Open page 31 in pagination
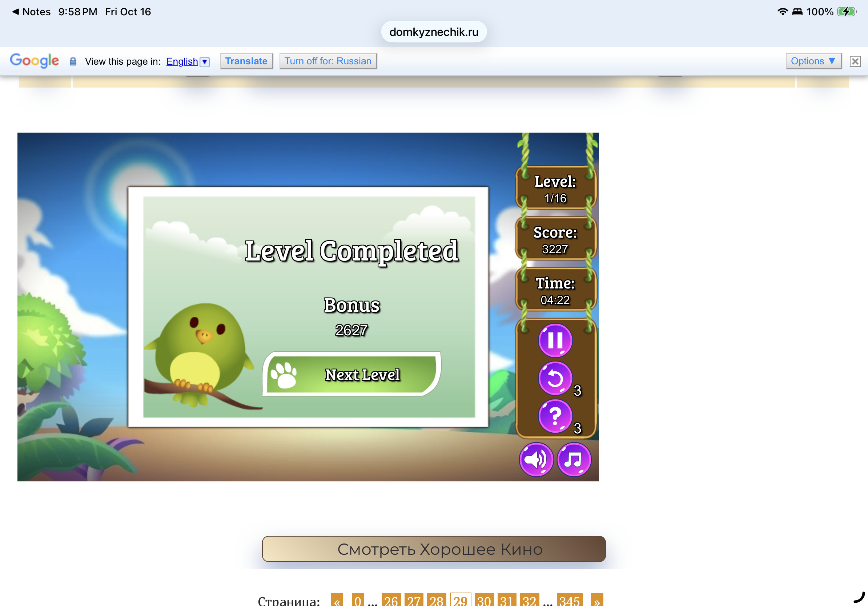This screenshot has height=606, width=868. point(507,600)
